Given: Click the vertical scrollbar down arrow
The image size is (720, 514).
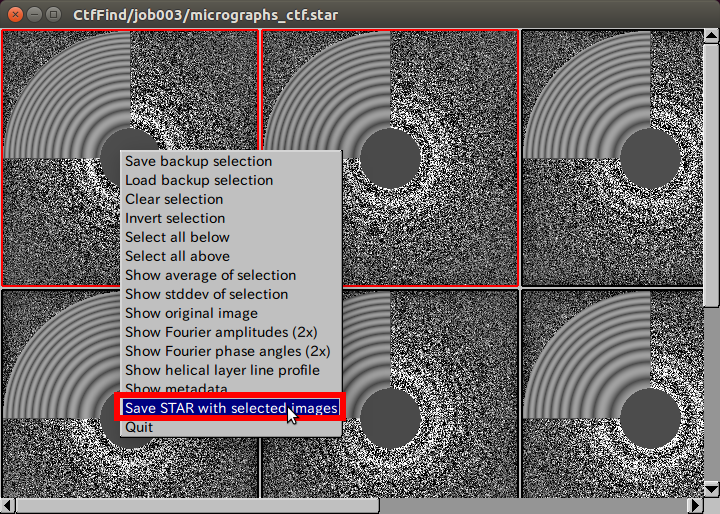Looking at the screenshot, I should point(711,489).
